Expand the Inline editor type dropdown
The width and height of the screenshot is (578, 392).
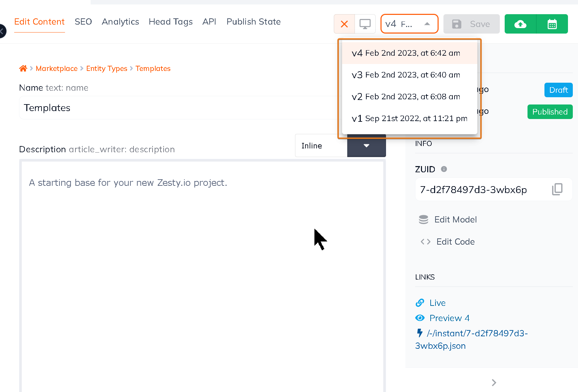[x=366, y=146]
